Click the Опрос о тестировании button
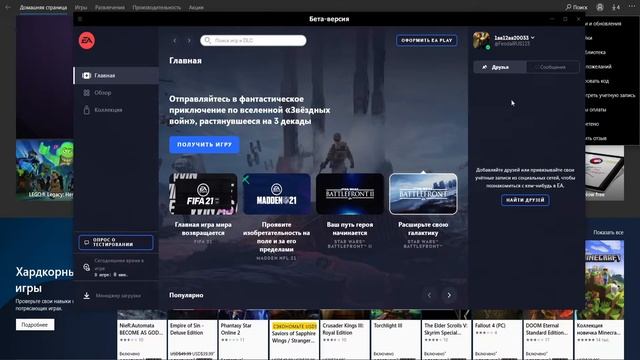This screenshot has height=360, width=640. click(x=116, y=242)
